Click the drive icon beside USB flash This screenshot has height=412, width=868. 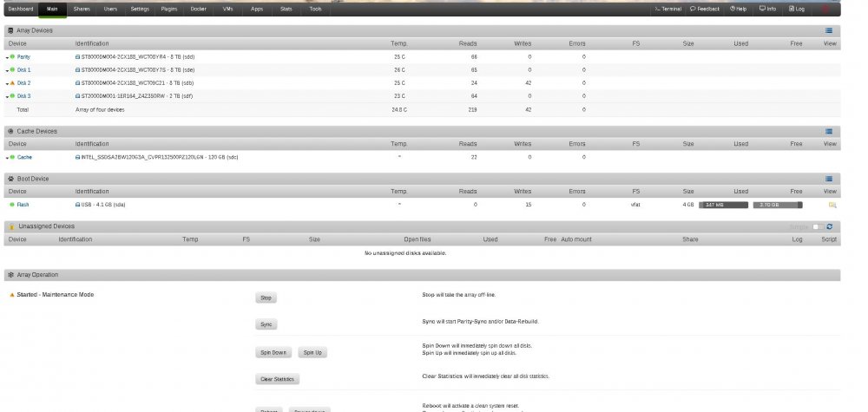77,205
